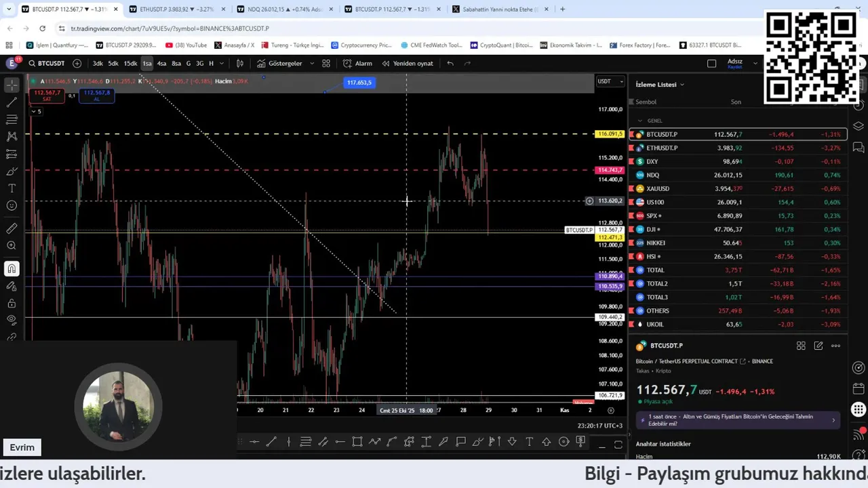868x488 pixels.
Task: Select DXY in the watchlist
Action: 738,161
